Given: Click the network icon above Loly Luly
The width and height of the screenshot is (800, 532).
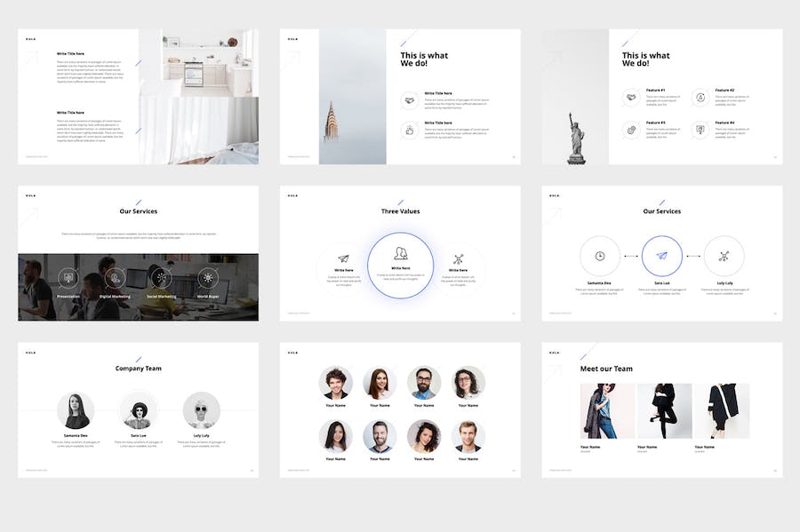Looking at the screenshot, I should pos(724,256).
